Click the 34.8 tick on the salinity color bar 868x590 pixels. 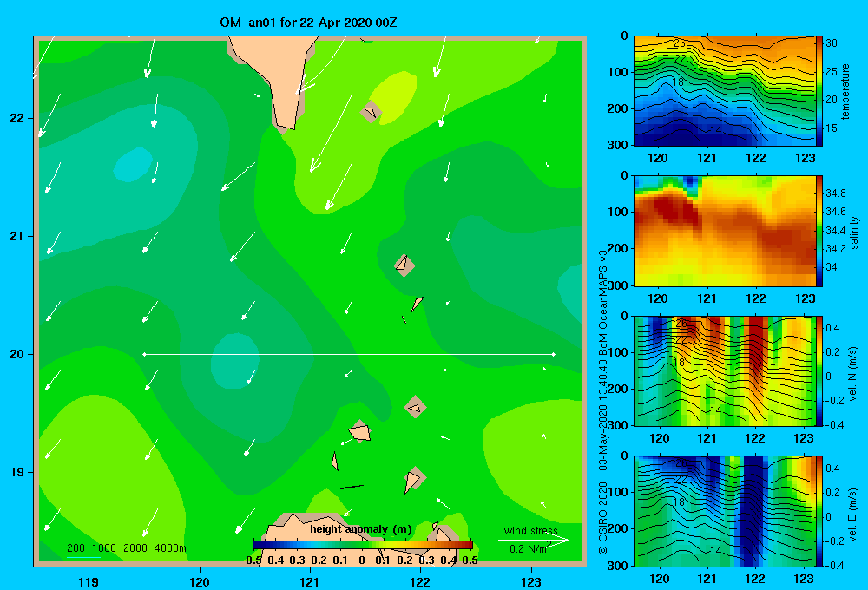click(x=836, y=193)
